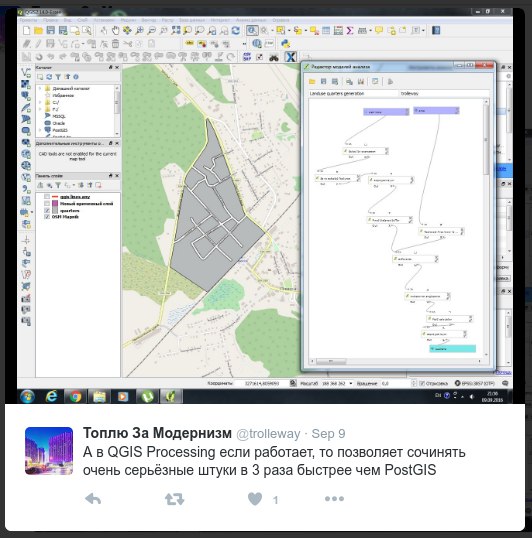Open the second menu bar item Edit

(x=50, y=20)
